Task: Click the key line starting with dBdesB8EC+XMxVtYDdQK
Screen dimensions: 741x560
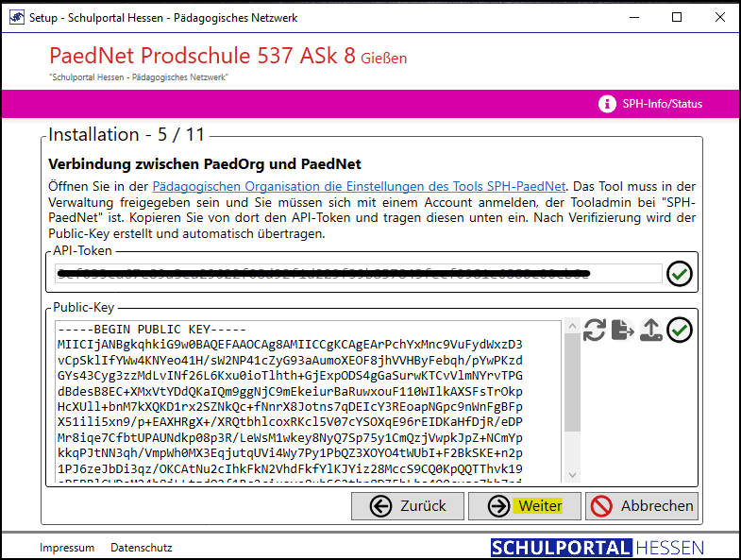Action: click(290, 392)
